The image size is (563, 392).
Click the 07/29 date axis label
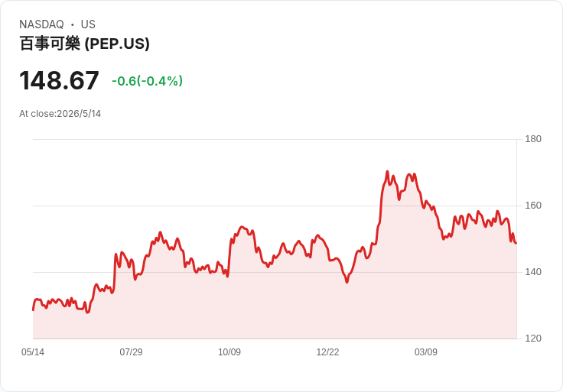pos(131,352)
